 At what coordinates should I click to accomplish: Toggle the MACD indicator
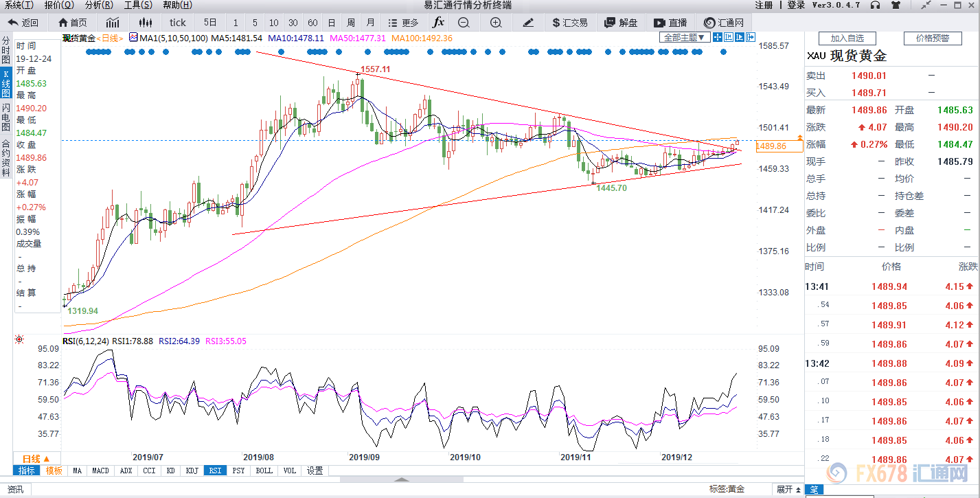100,471
